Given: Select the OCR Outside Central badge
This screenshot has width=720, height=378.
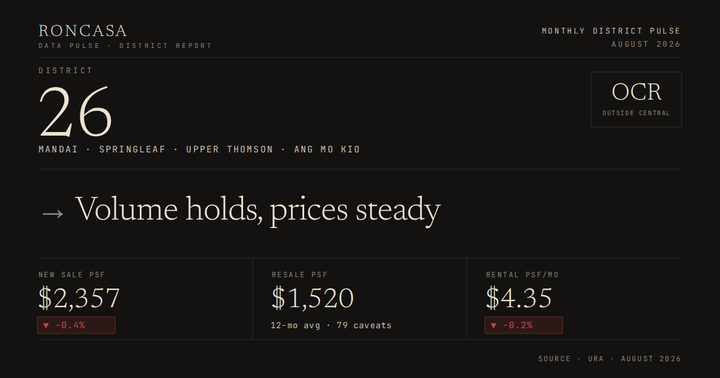Looking at the screenshot, I should (636, 99).
